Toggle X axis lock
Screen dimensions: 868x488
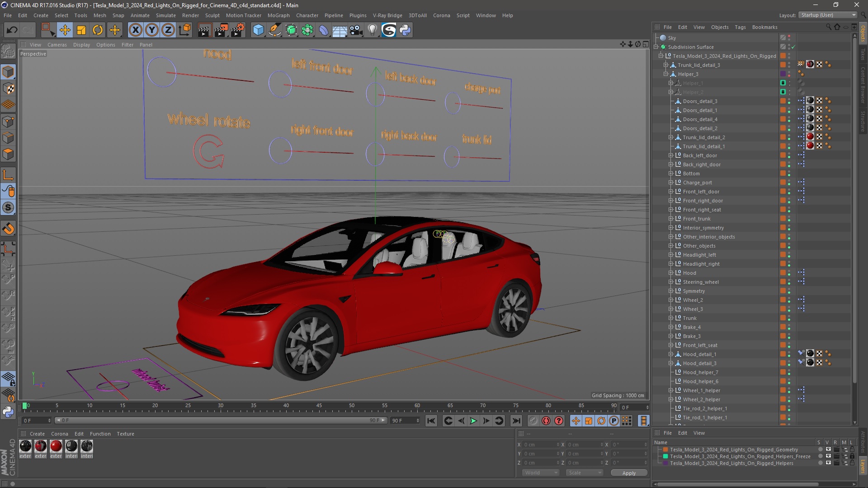135,30
